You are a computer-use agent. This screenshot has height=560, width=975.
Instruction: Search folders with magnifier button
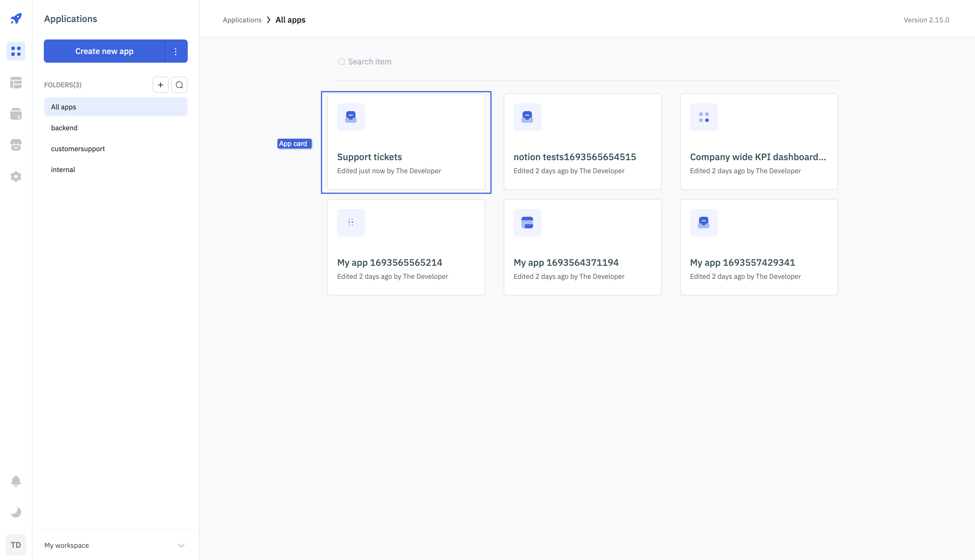(179, 85)
